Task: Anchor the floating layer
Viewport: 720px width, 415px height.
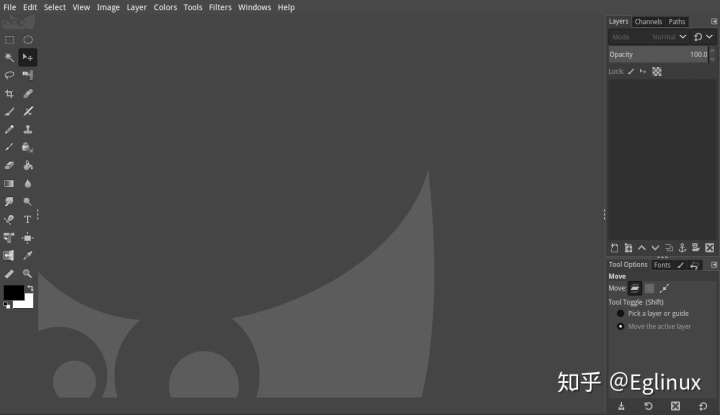Action: pos(682,248)
